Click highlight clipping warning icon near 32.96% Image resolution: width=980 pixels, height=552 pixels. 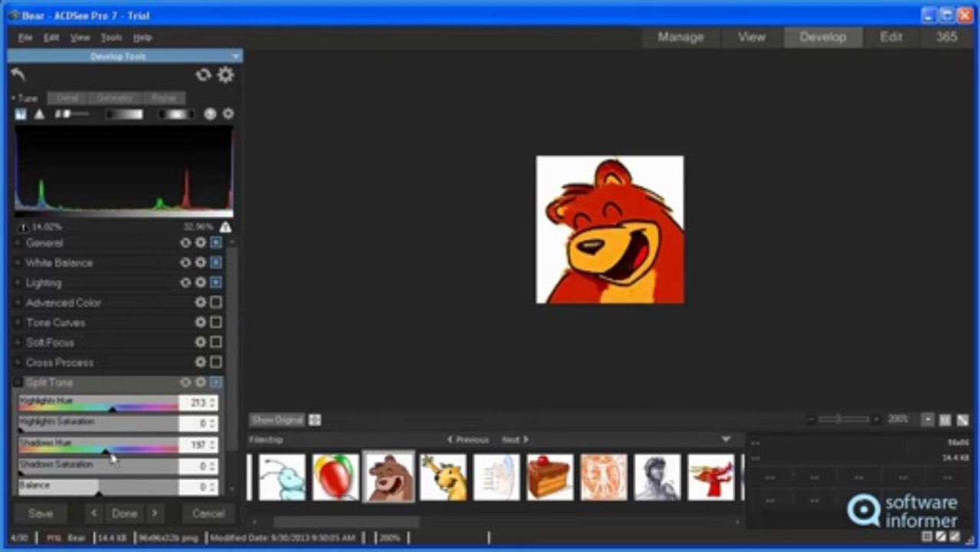point(225,227)
